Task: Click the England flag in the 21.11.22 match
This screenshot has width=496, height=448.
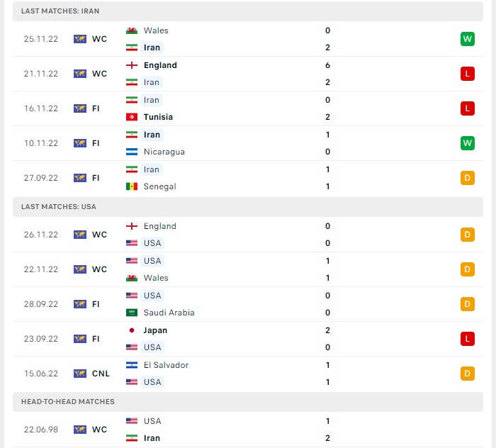Action: (131, 65)
